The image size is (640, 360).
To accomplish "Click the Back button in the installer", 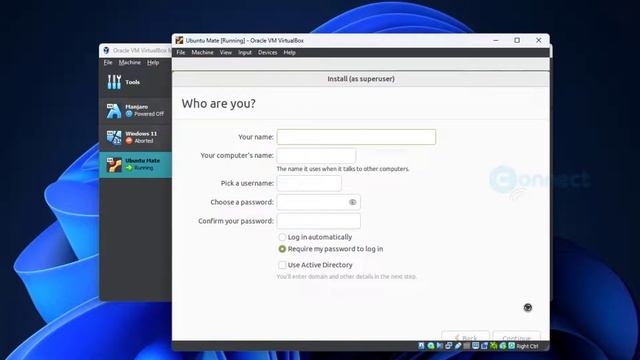I will click(465, 337).
